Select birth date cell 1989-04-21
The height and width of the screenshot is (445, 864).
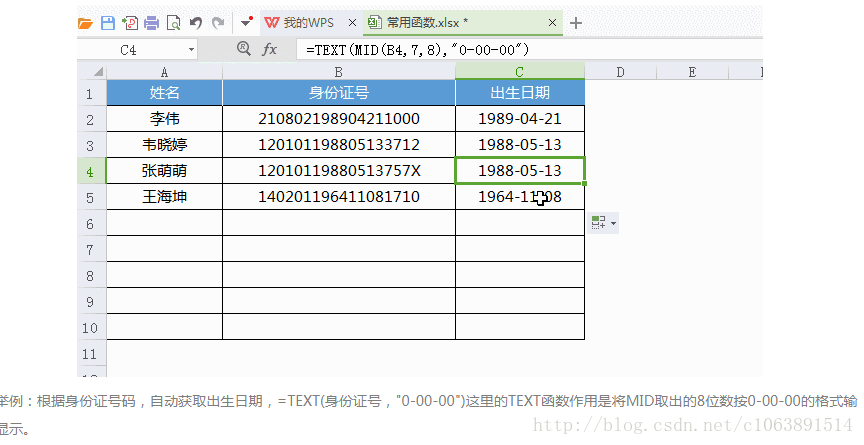point(520,118)
